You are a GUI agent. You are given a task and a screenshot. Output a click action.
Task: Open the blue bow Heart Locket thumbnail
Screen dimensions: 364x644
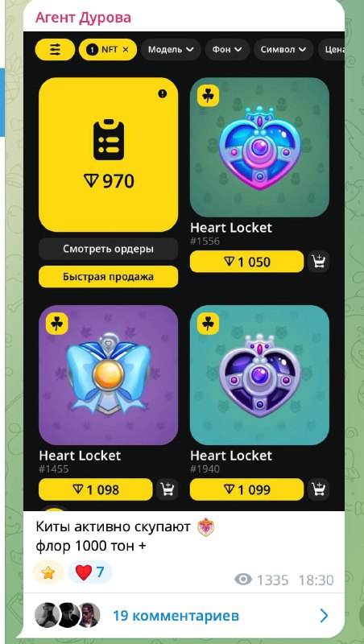pyautogui.click(x=109, y=375)
